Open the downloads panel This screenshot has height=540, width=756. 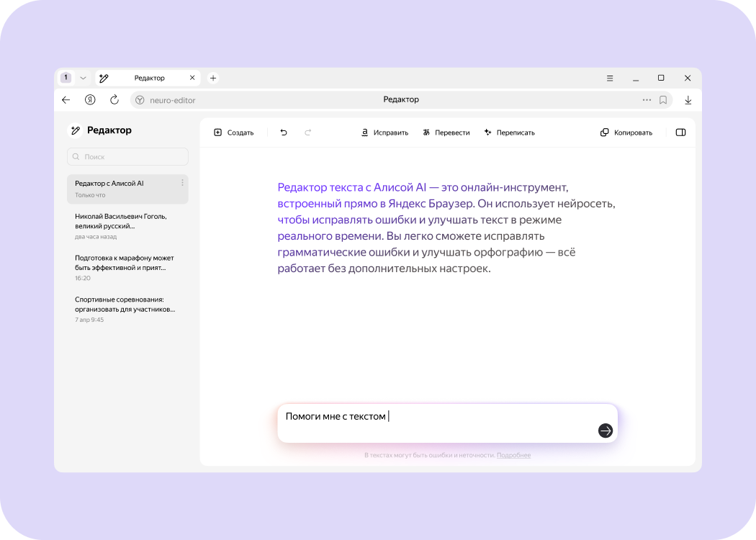[x=688, y=100]
